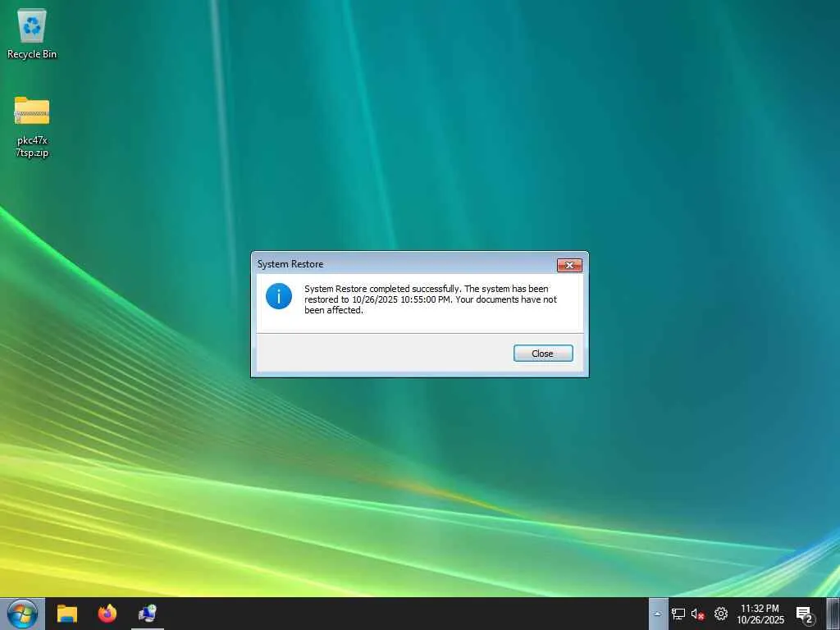The width and height of the screenshot is (840, 630).
Task: Click the muted volume tray icon
Action: [697, 614]
